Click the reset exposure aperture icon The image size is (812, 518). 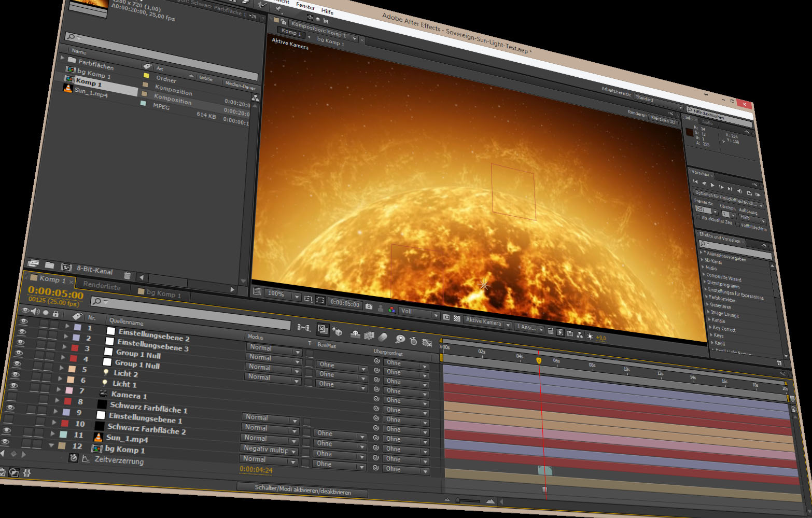(590, 337)
